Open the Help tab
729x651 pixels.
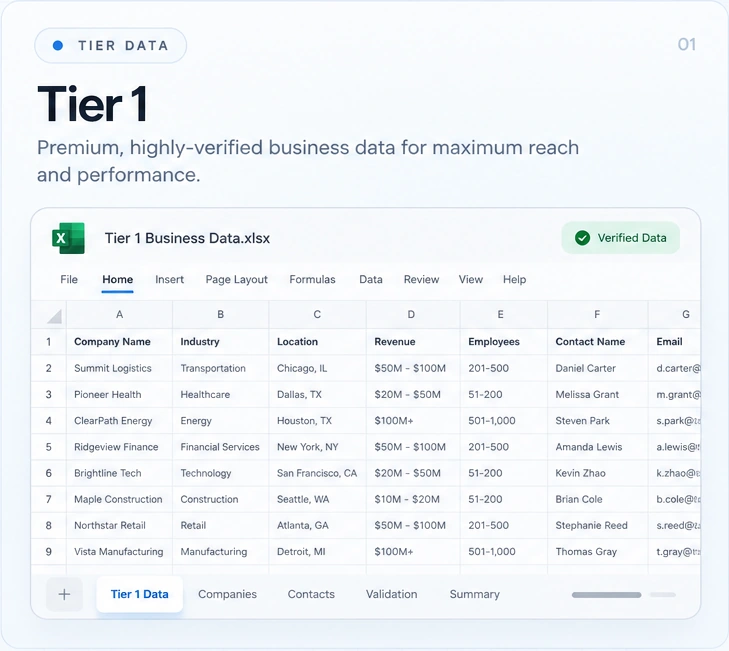pos(514,279)
